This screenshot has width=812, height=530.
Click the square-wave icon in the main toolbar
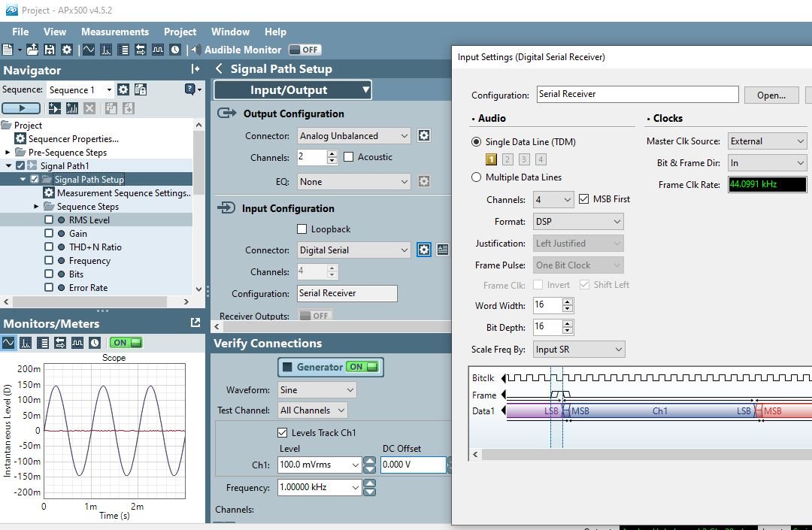pos(158,50)
